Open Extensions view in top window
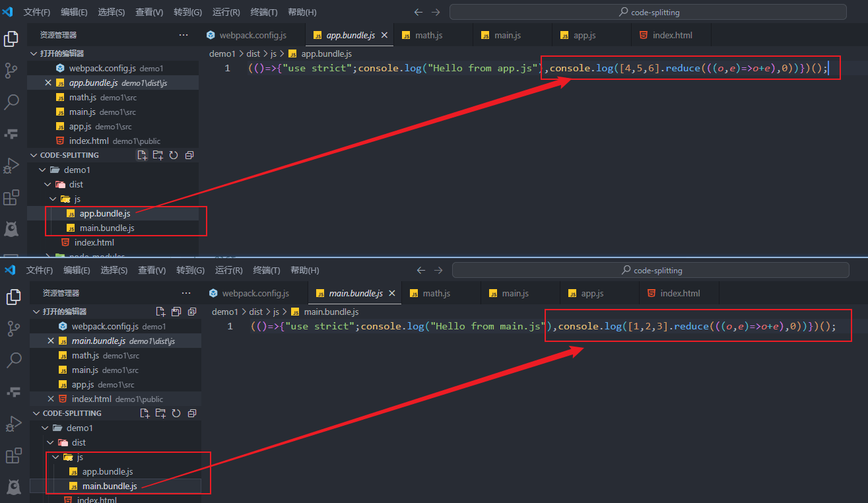 pos(11,197)
